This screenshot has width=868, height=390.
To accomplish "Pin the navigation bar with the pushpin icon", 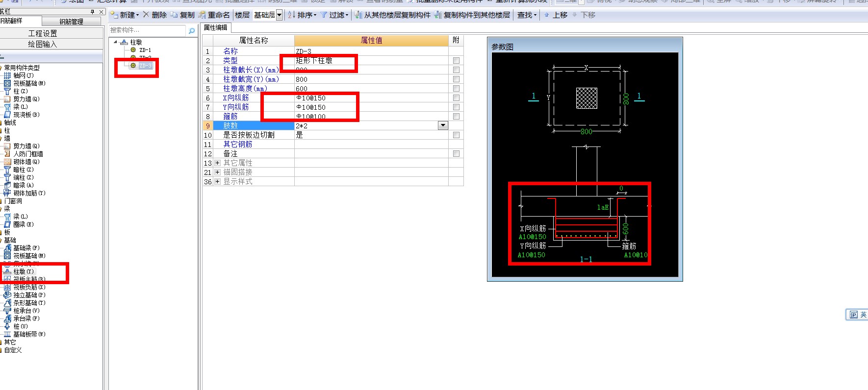I will tap(93, 11).
